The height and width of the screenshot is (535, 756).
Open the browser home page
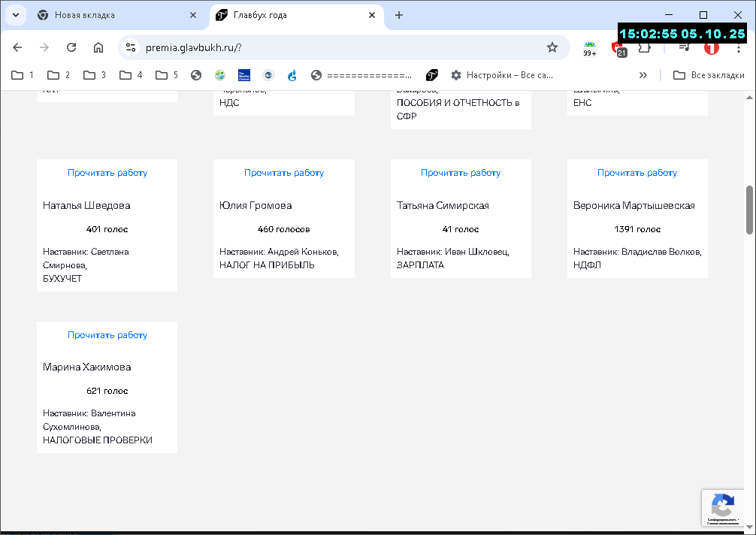point(98,47)
